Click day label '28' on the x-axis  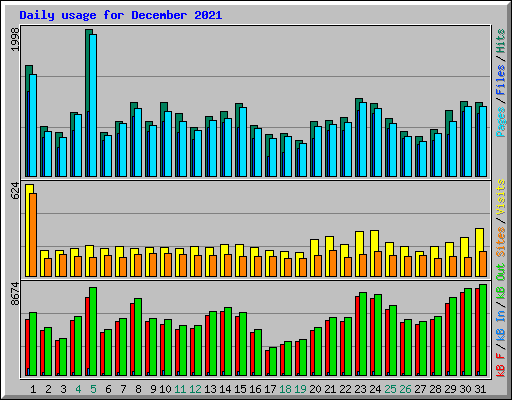pos(435,389)
